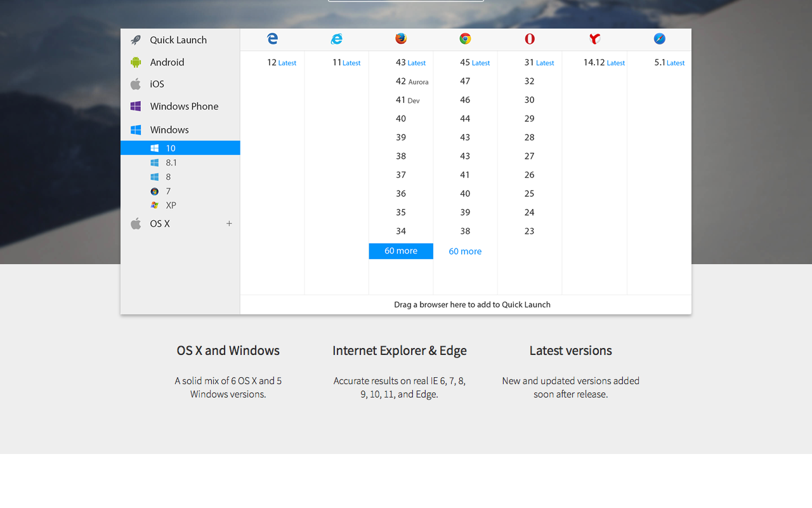Click the "OS X and Windows" heading
Image resolution: width=812 pixels, height=508 pixels.
click(228, 351)
